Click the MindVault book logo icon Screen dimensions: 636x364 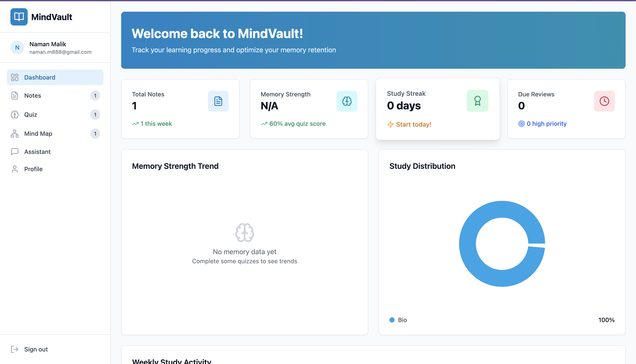tap(19, 17)
